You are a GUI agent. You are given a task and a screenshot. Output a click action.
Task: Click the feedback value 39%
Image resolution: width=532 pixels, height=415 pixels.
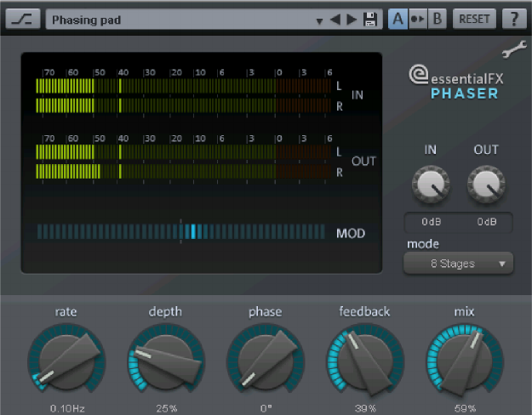click(x=365, y=408)
